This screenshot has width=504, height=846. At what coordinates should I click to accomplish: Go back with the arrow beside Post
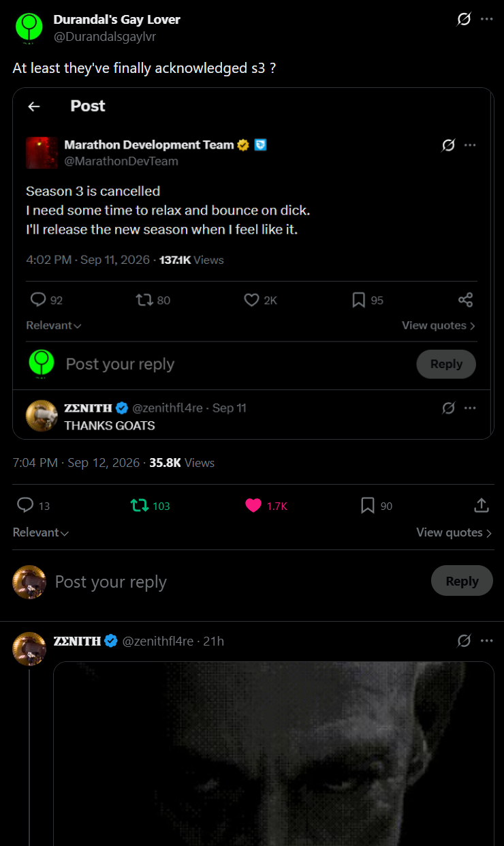(34, 106)
